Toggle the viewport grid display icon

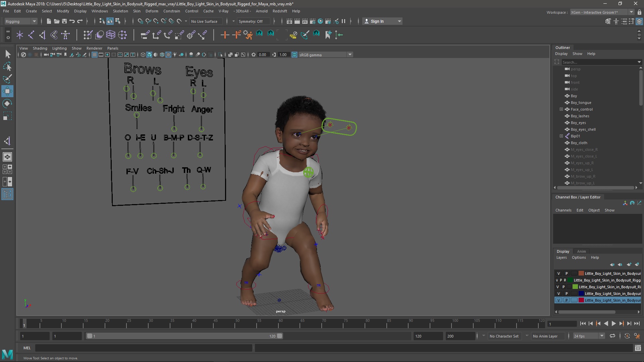point(95,55)
